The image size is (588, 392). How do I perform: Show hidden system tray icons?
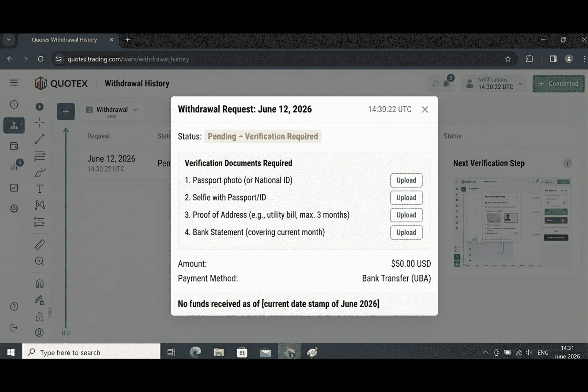click(485, 352)
